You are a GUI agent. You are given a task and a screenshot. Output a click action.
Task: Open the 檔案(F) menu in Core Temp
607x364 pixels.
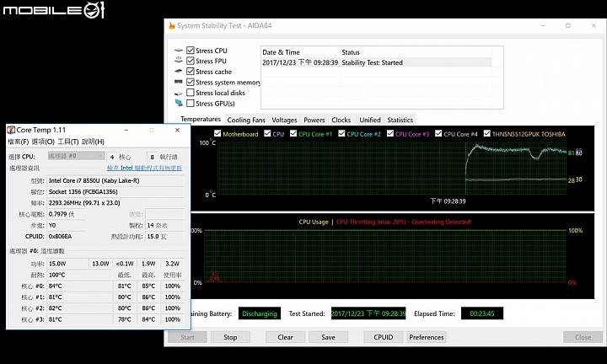19,142
